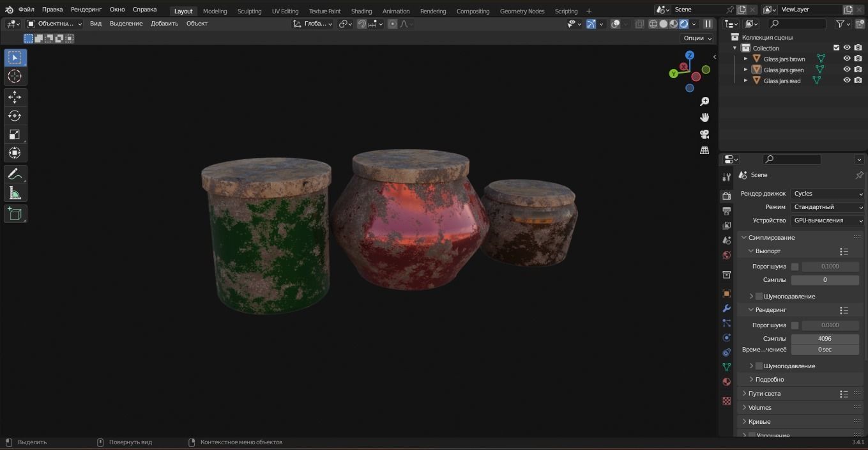Switch to rendered viewport shading
868x450 pixels.
(684, 24)
